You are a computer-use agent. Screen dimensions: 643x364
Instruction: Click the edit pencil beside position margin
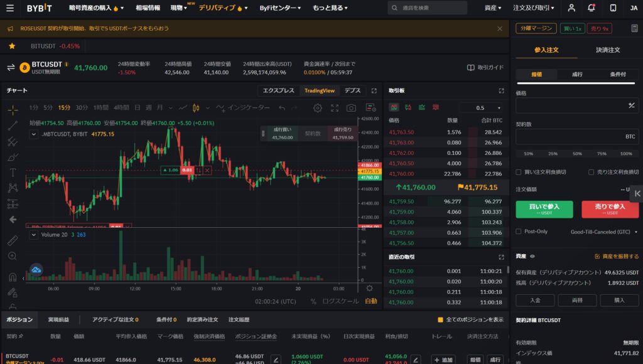pyautogui.click(x=276, y=360)
